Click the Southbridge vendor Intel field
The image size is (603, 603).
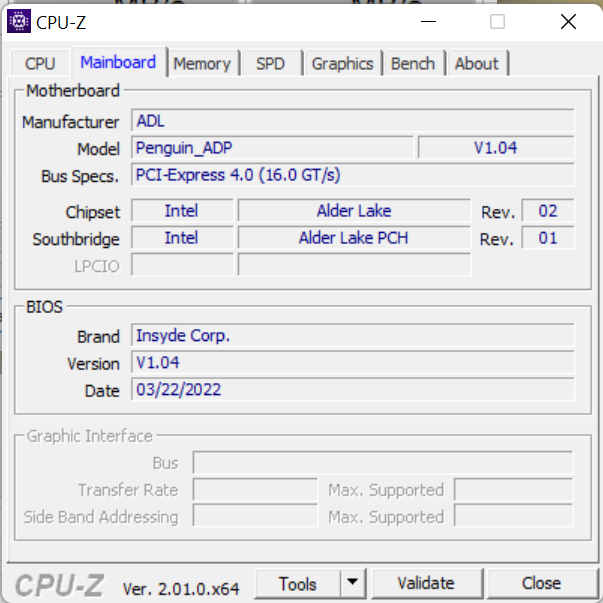click(x=182, y=238)
